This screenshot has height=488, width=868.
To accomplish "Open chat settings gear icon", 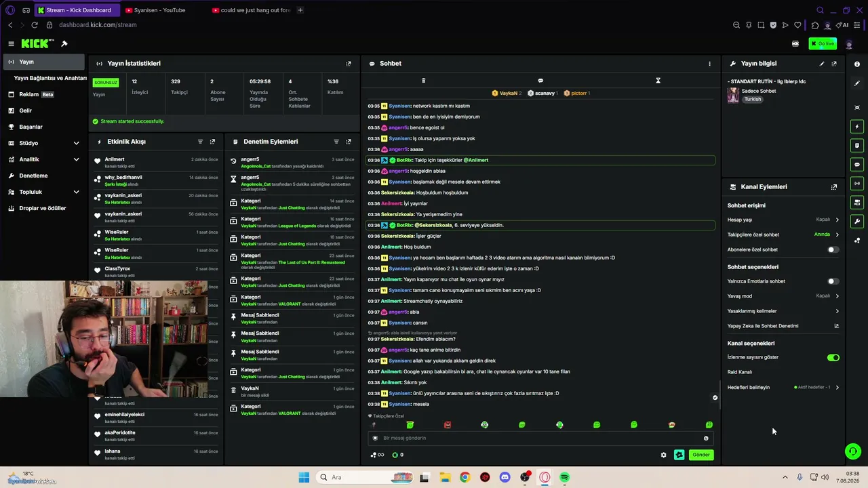I will [x=663, y=455].
